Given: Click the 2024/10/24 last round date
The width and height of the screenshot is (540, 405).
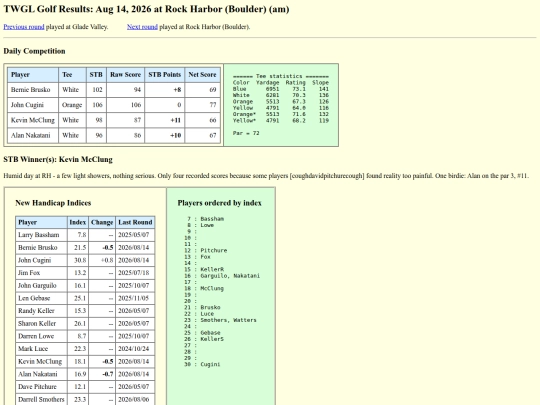Looking at the screenshot, I should 133,349.
